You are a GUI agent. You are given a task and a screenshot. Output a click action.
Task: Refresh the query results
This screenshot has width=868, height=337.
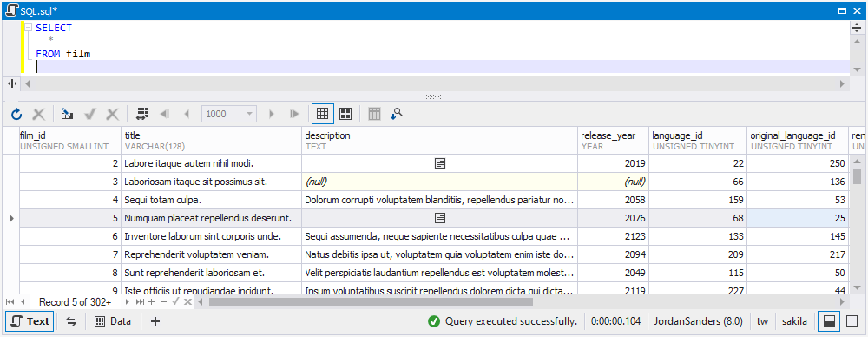(x=16, y=114)
